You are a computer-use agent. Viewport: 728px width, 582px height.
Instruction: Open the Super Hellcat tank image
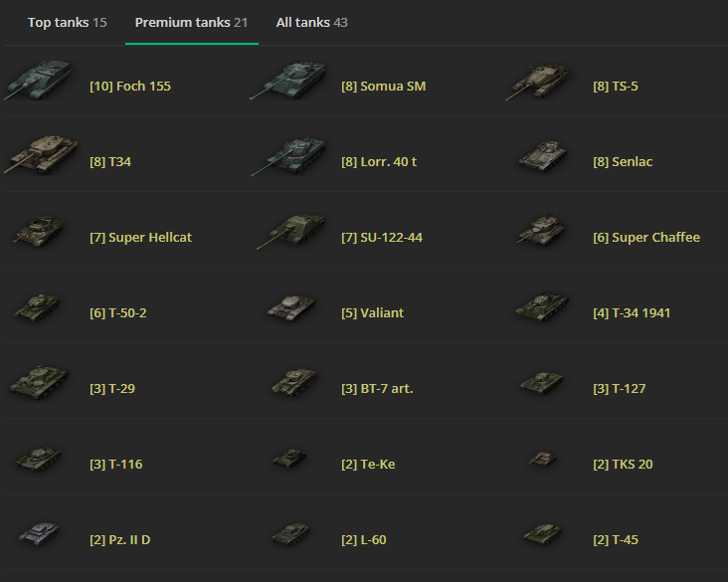[x=39, y=231]
